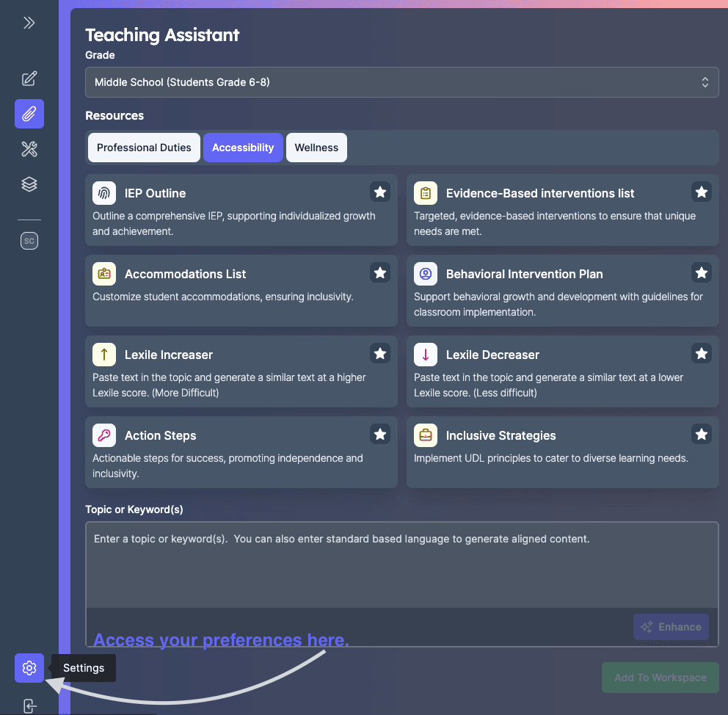Click 'Support behavioral growth' description text

coord(558,305)
